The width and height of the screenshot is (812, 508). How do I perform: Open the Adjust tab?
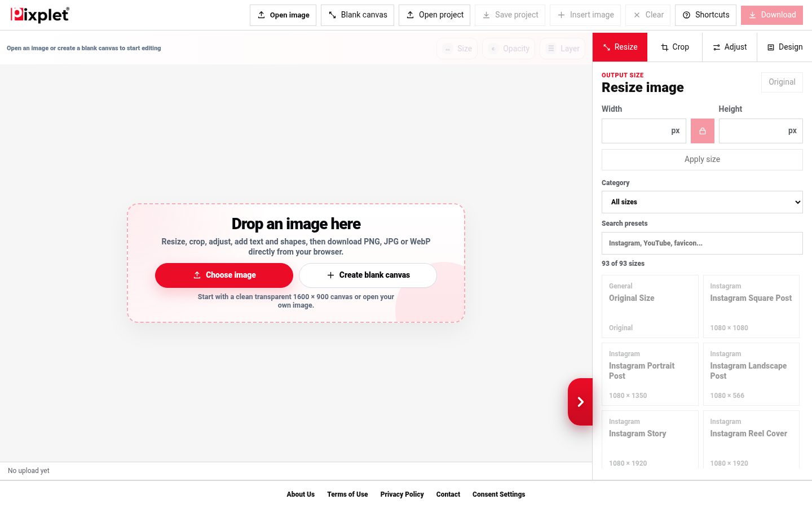(730, 47)
